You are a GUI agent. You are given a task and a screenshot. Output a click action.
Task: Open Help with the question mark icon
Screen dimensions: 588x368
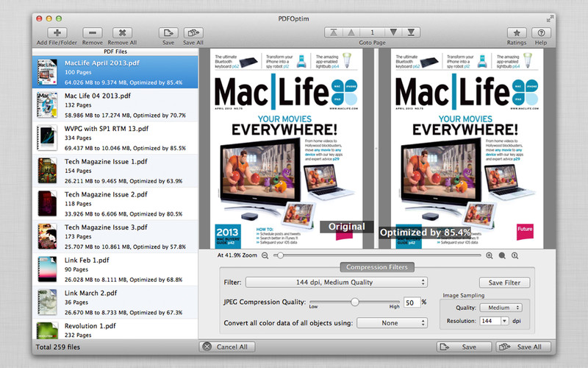point(541,32)
